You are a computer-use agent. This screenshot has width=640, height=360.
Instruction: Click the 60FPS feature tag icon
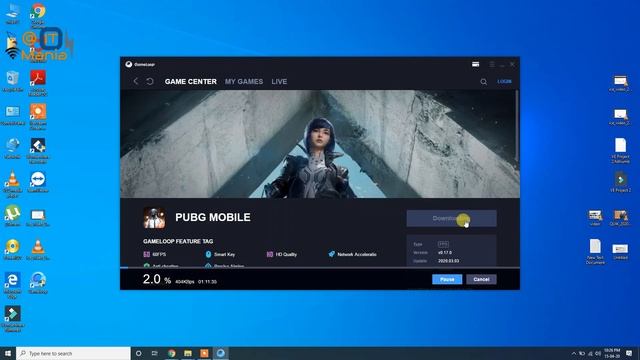coord(147,254)
